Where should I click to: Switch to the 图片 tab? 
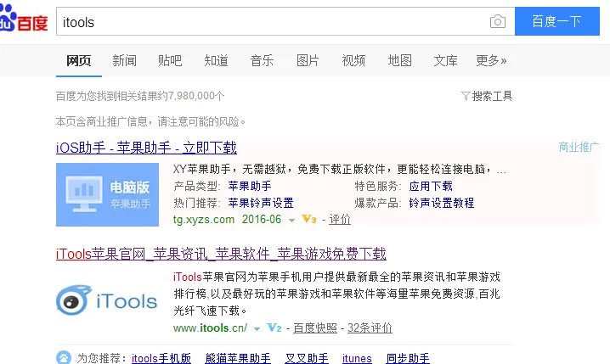pyautogui.click(x=308, y=60)
